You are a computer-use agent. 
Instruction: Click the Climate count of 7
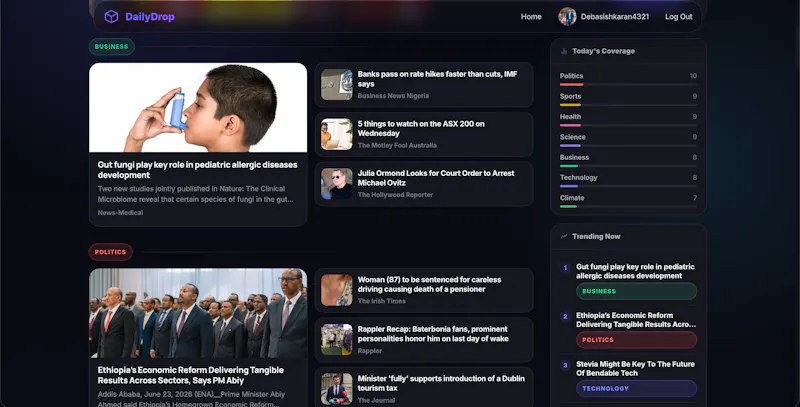(x=695, y=198)
